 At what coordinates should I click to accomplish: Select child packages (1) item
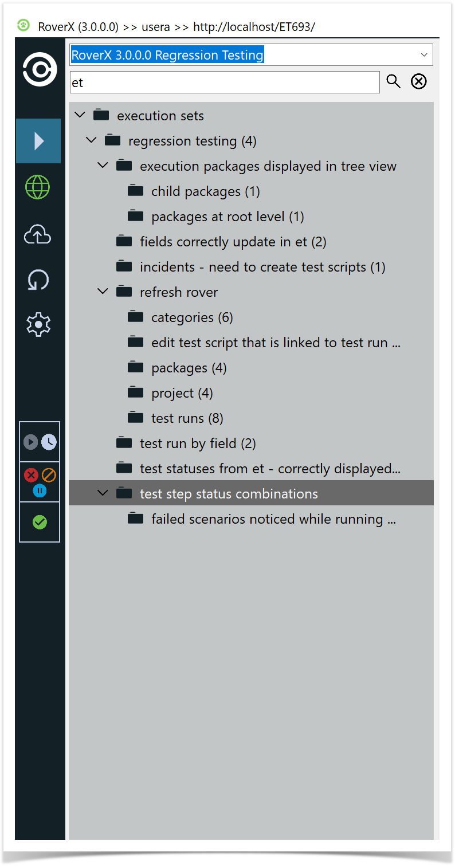[x=205, y=191]
